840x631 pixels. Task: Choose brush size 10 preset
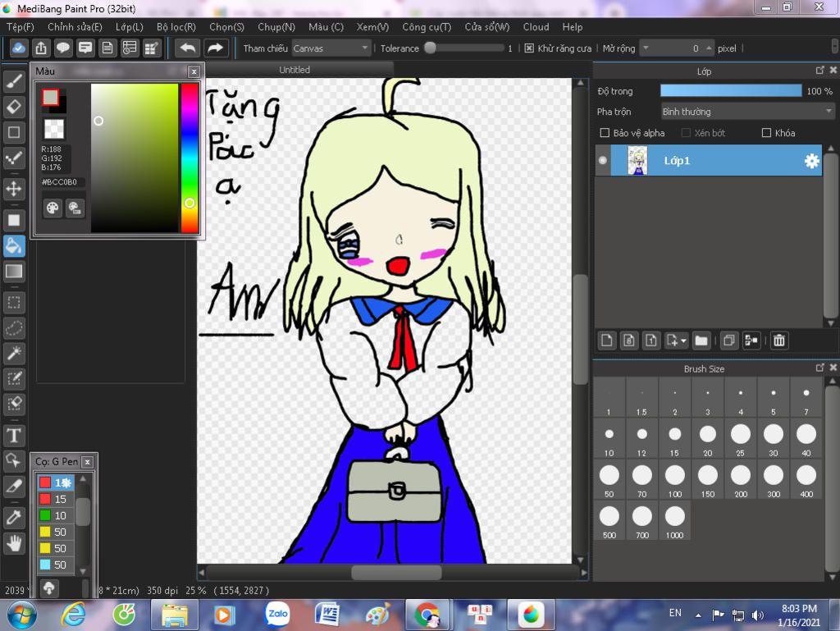pos(609,440)
